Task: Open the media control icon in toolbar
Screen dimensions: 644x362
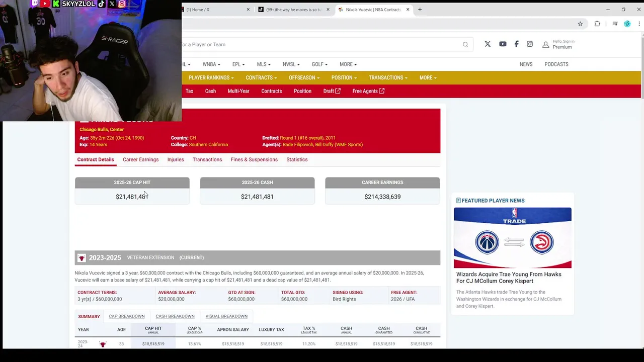Action: (615, 24)
